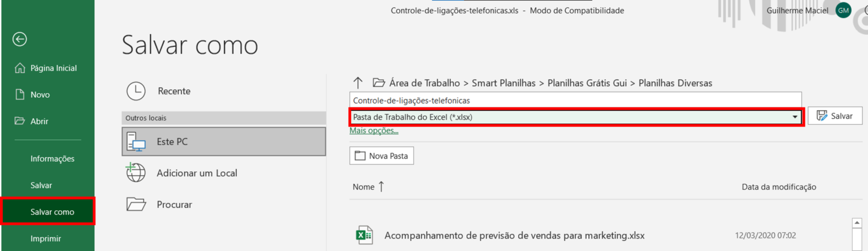
Task: Open the Guilherme Maciel account name
Action: [797, 11]
